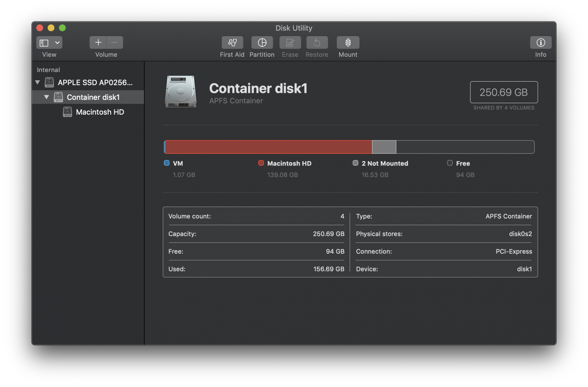
Task: Click the large Container disk1 drive icon
Action: [x=181, y=92]
